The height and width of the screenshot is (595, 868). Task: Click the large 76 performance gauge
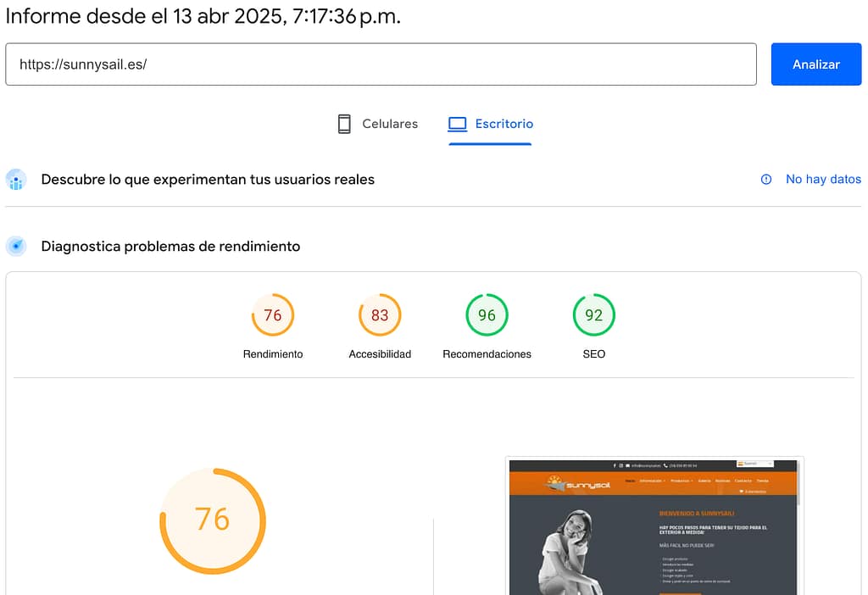(213, 520)
